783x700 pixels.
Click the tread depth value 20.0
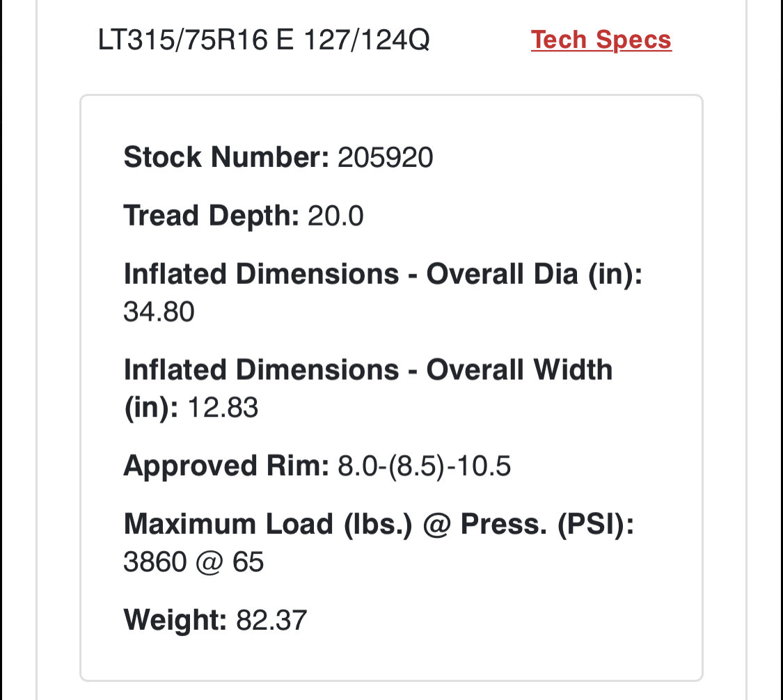[335, 216]
